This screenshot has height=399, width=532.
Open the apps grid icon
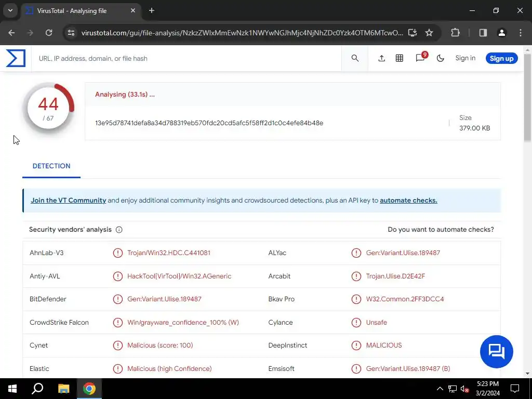[x=400, y=58]
